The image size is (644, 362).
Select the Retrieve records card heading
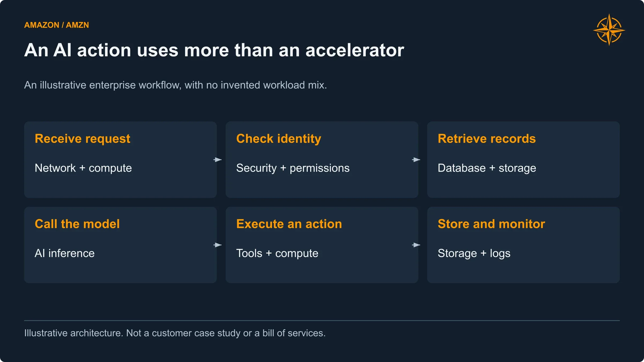tap(487, 139)
